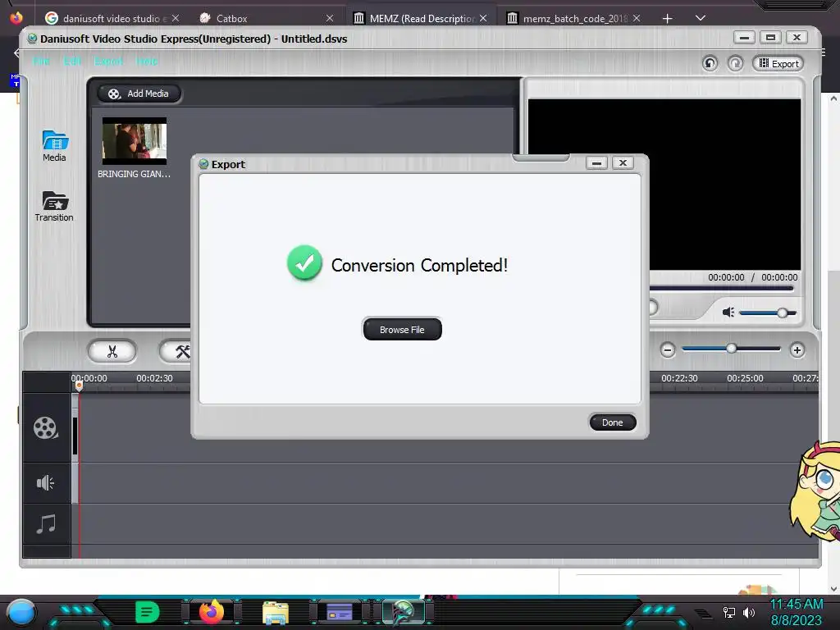This screenshot has height=630, width=840.
Task: Open the purple window app in taskbar
Action: pos(340,612)
